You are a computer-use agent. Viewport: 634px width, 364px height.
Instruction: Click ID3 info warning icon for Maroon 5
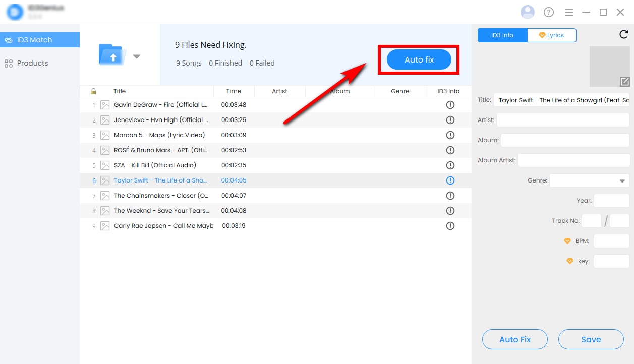coord(450,135)
